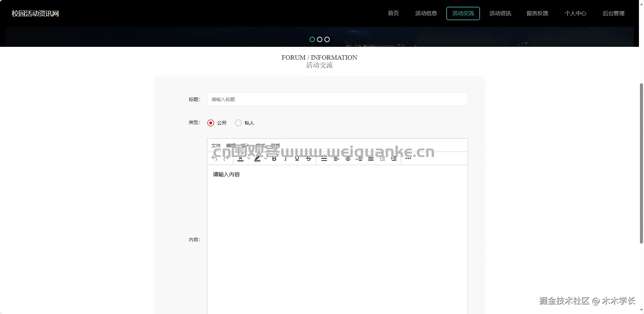Click the Undo icon in the editor toolbar

215,158
